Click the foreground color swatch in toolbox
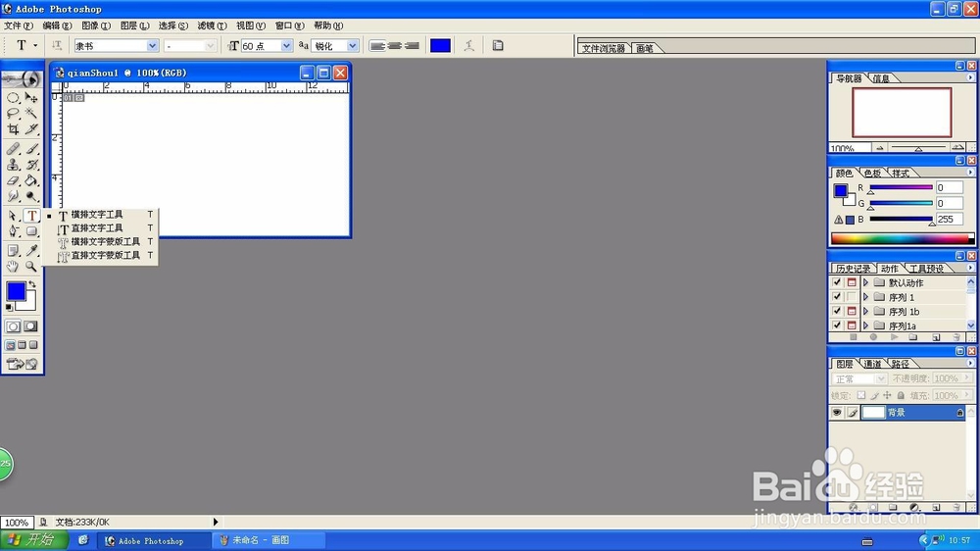This screenshot has height=551, width=980. point(16,291)
